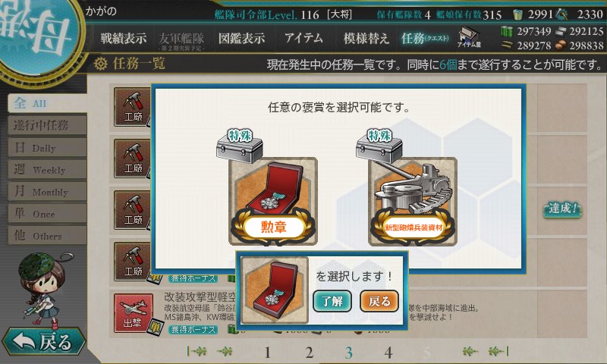The image size is (607, 364).
Task: Filter quests by Weekly
Action: point(47,169)
